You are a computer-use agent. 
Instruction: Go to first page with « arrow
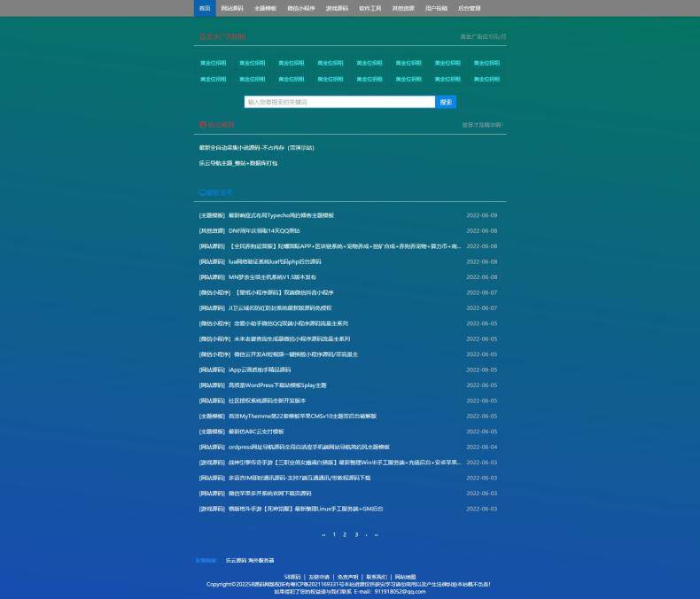(323, 534)
